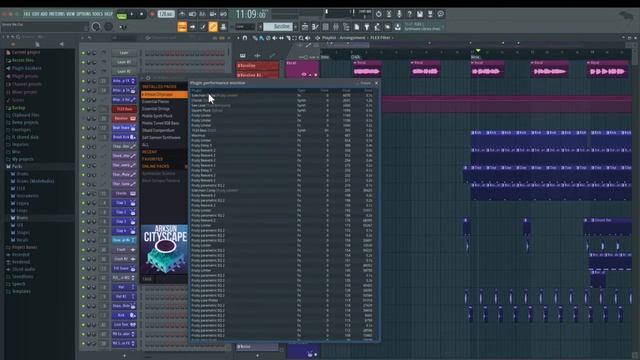640x360 pixels.
Task: Click the microphone recording icon in top toolbar
Action: point(399,14)
